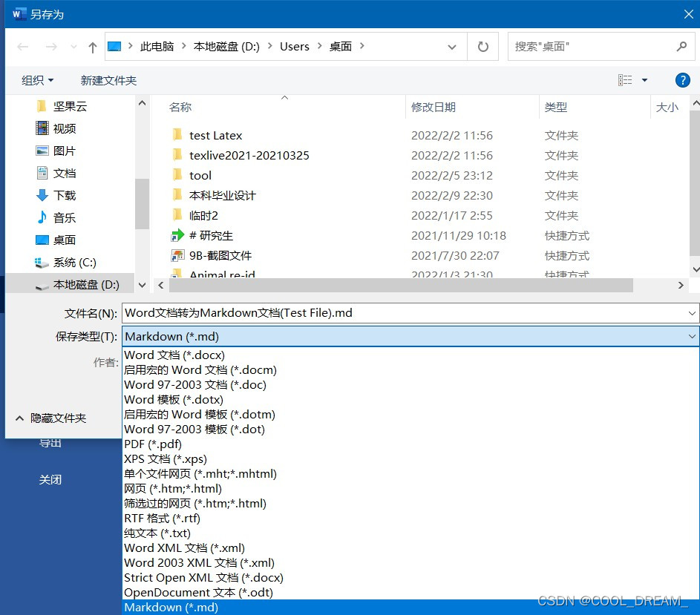700x615 pixels.
Task: Close the 另存为 dialog
Action: click(688, 14)
